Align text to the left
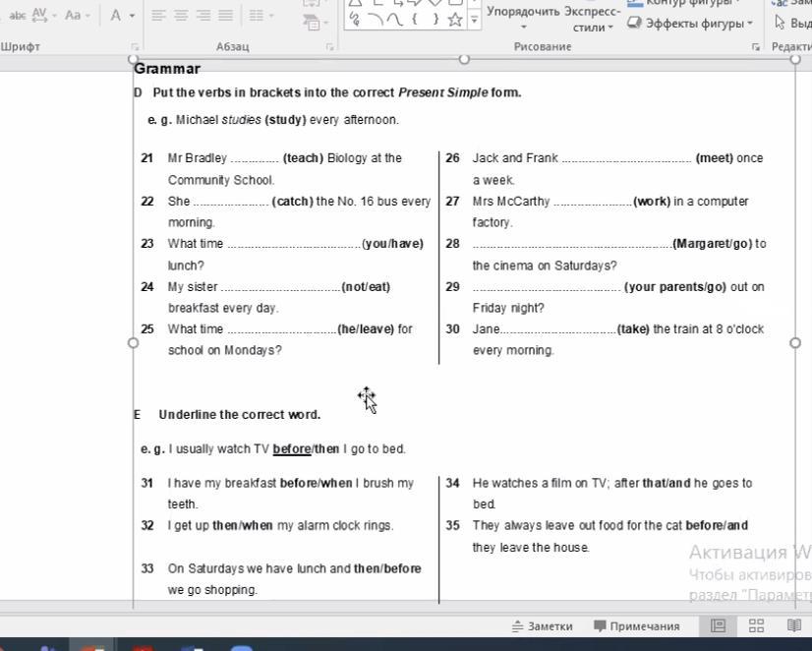Screen dimensions: 812x651 click(x=158, y=15)
